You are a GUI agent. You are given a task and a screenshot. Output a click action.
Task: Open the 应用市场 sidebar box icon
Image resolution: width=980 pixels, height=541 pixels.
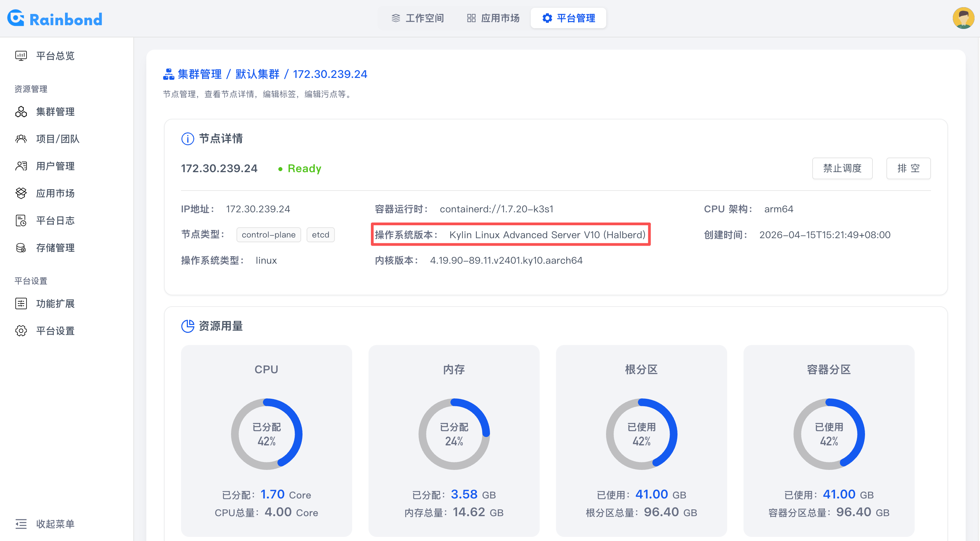21,193
